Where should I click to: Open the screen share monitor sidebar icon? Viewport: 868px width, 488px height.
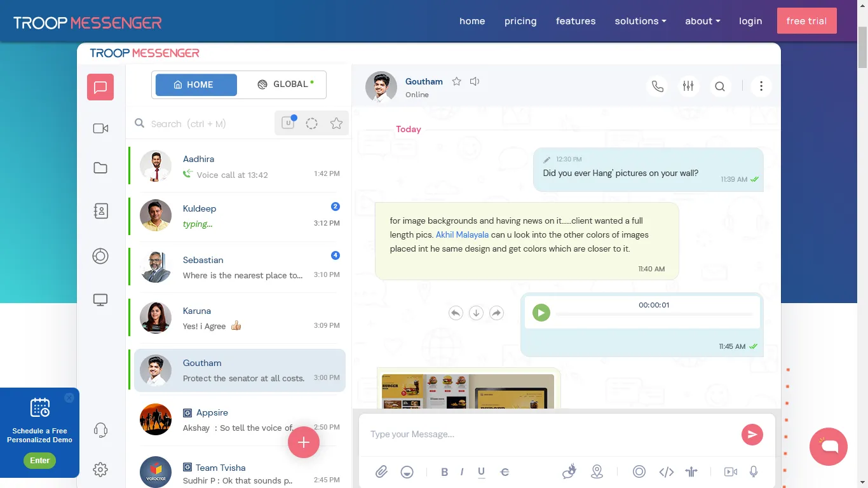(100, 300)
